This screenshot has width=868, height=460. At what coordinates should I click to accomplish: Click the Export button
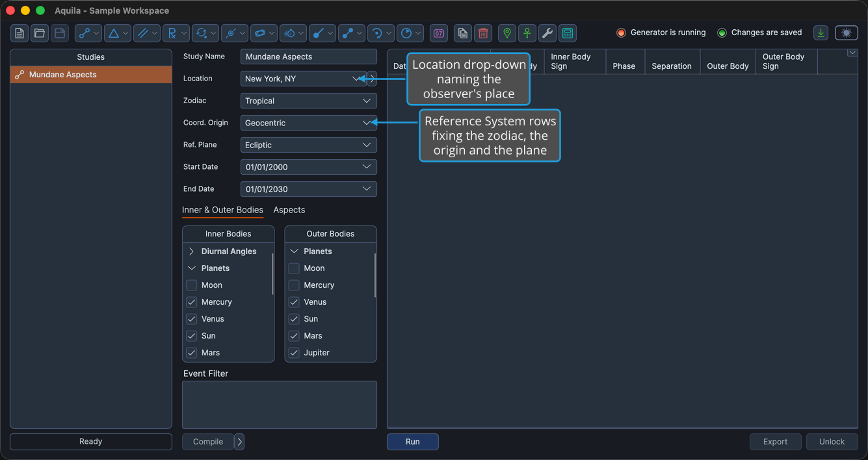pos(776,442)
